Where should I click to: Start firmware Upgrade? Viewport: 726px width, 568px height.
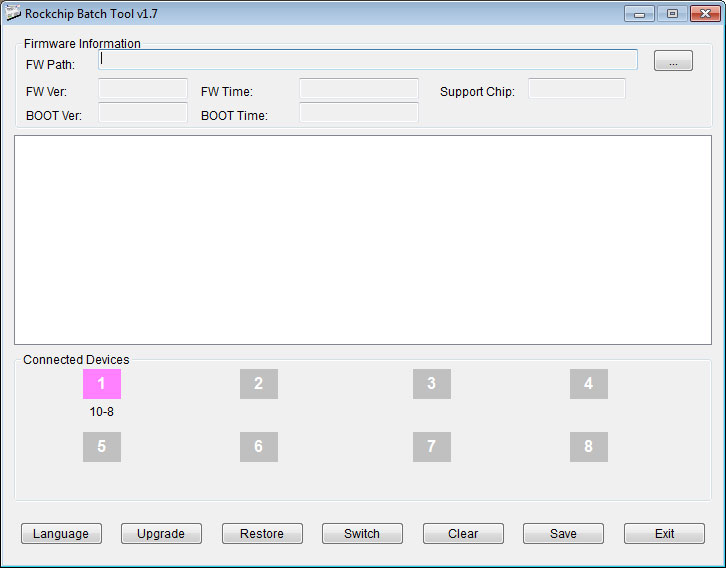coord(161,534)
